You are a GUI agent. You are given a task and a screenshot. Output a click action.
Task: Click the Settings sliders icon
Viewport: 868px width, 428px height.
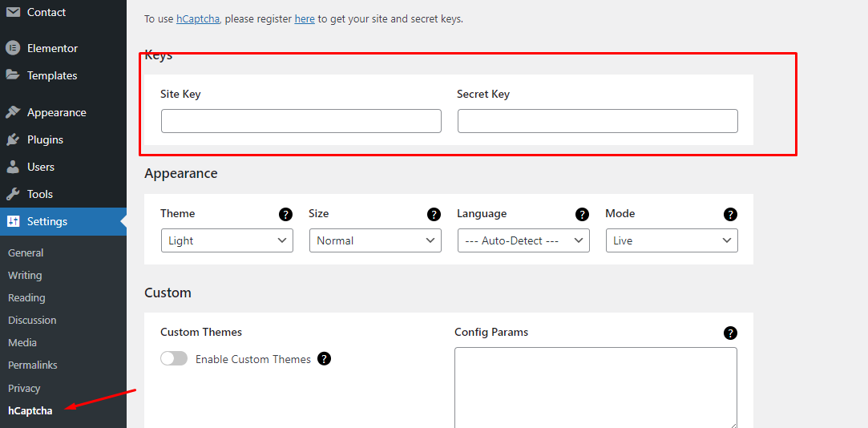(13, 221)
